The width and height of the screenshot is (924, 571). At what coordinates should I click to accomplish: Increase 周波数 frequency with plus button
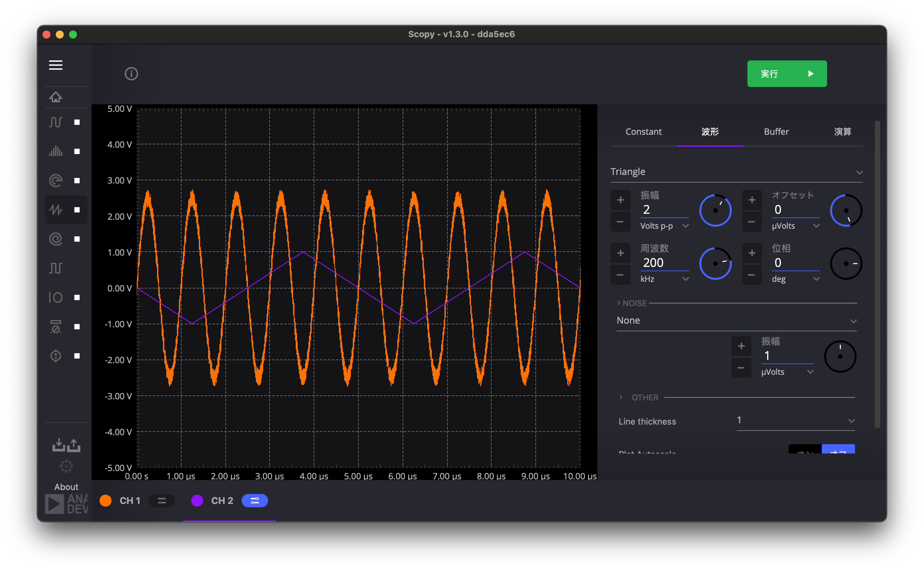(x=620, y=253)
